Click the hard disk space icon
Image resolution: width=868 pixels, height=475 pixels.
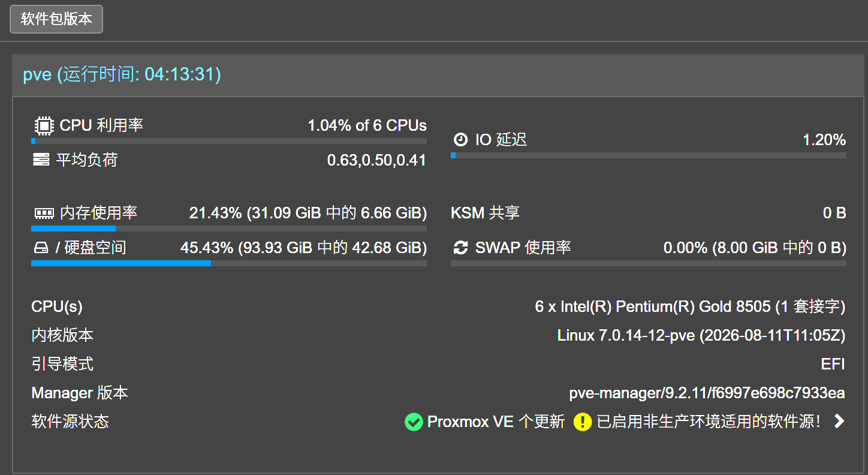(40, 248)
